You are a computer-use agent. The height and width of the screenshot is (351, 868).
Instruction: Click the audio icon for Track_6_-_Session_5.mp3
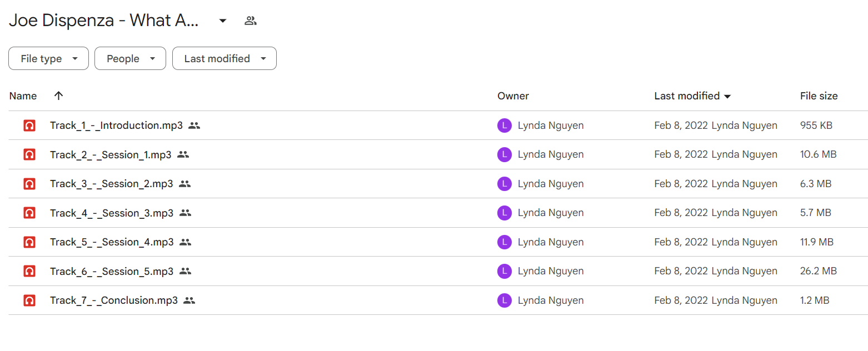(29, 271)
